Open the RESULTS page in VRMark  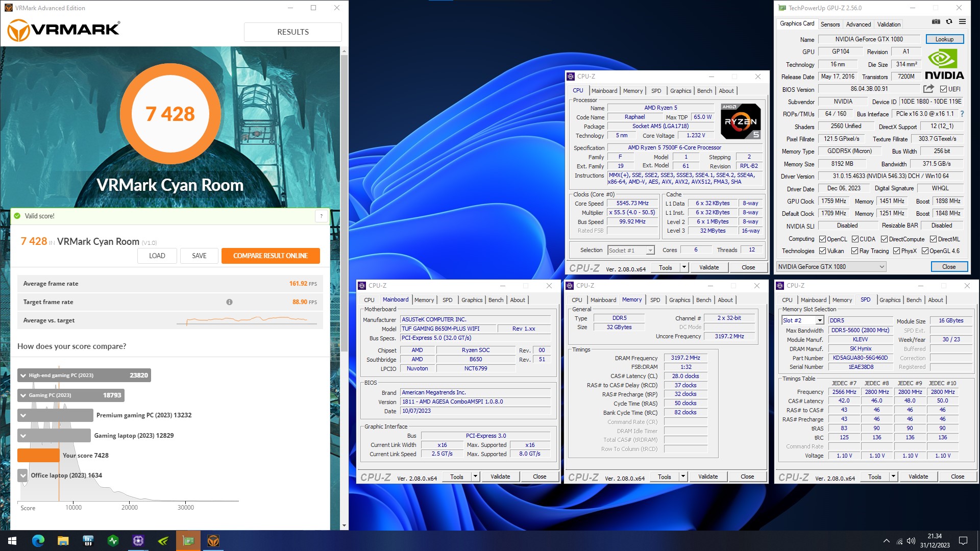(293, 32)
